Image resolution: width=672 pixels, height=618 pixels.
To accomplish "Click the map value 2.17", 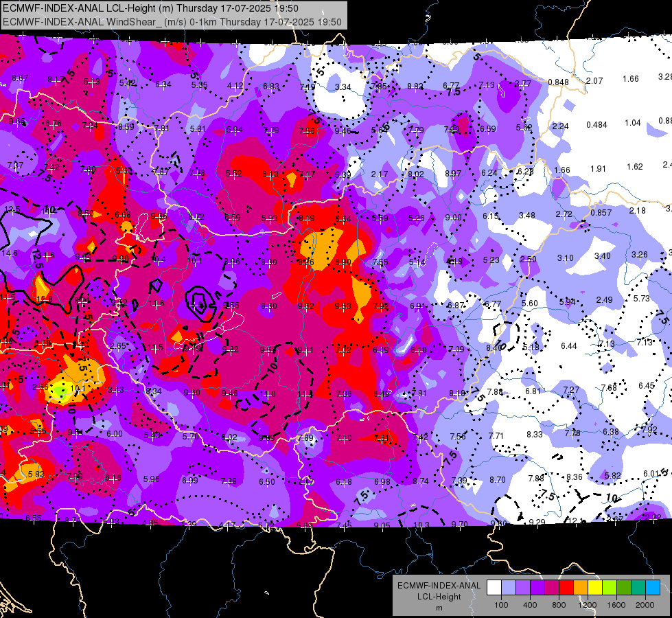I will tap(380, 174).
